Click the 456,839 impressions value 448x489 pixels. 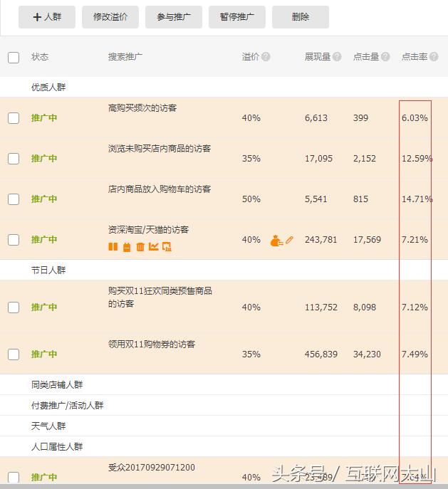[x=321, y=354]
